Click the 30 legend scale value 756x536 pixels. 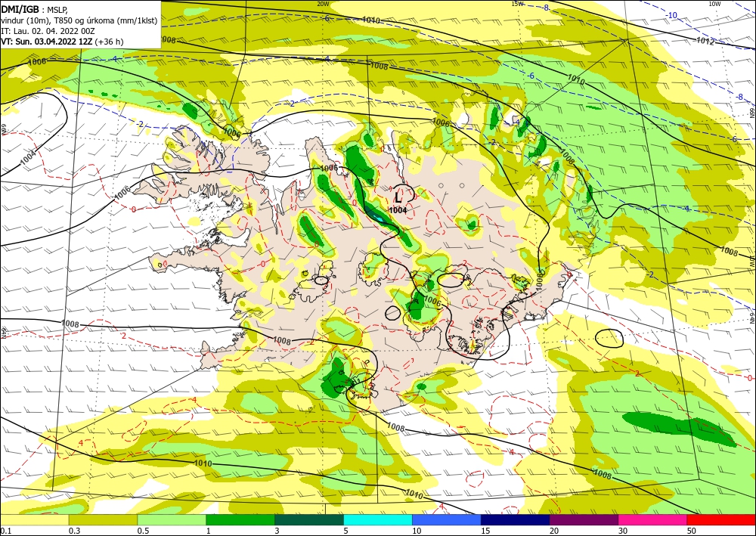(624, 531)
